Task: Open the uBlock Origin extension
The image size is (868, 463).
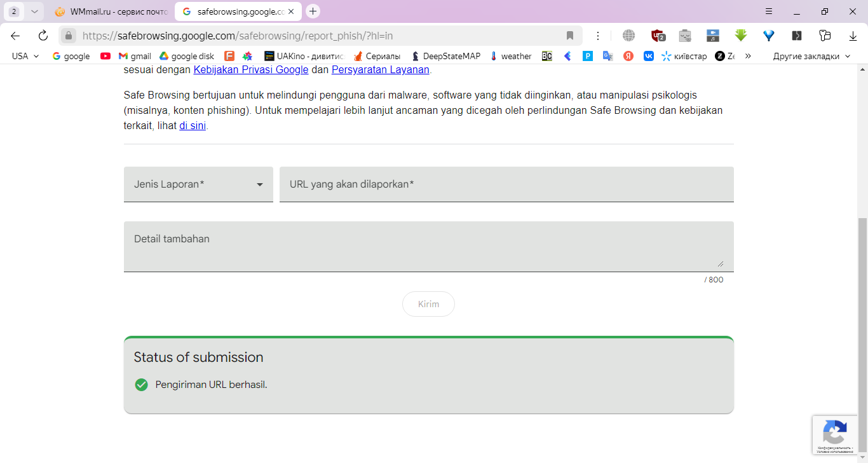Action: click(658, 36)
